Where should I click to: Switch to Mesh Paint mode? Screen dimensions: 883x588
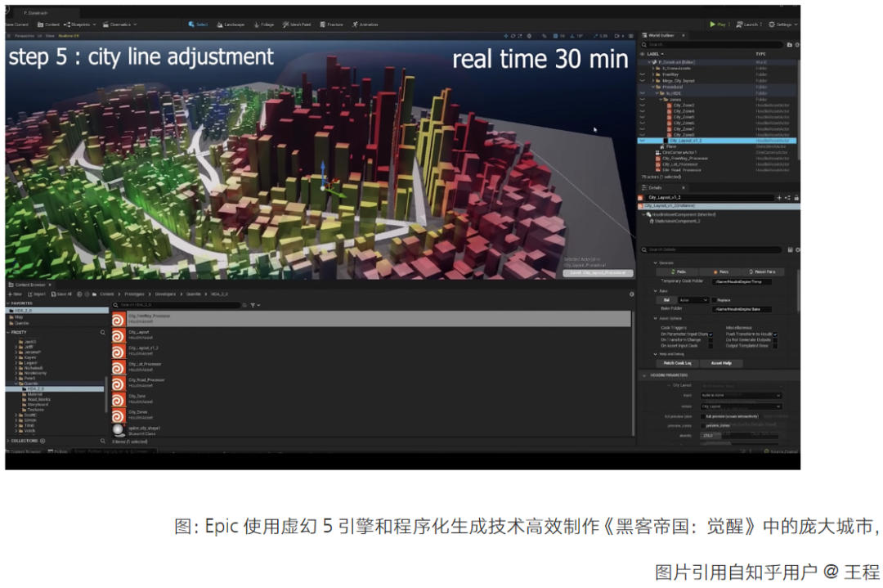(x=297, y=25)
